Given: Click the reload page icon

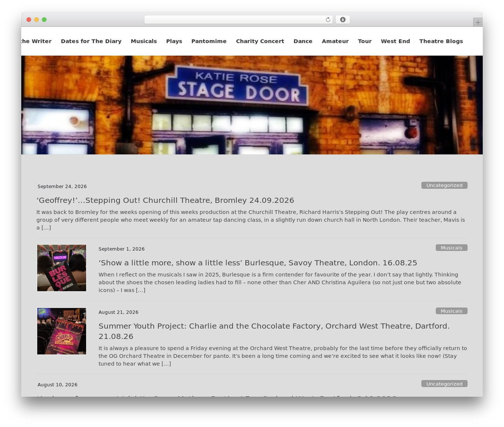Looking at the screenshot, I should pyautogui.click(x=328, y=20).
